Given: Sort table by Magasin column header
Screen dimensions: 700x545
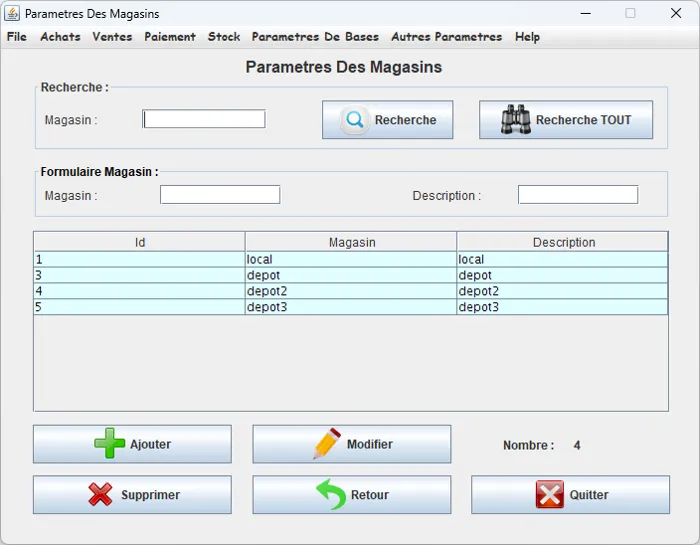Looking at the screenshot, I should (351, 242).
